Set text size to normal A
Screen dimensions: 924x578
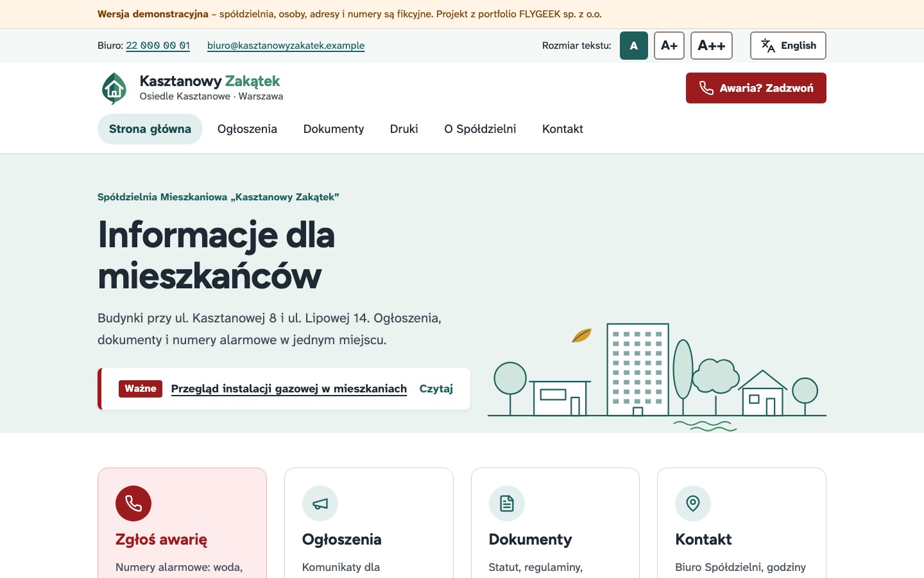coord(634,46)
